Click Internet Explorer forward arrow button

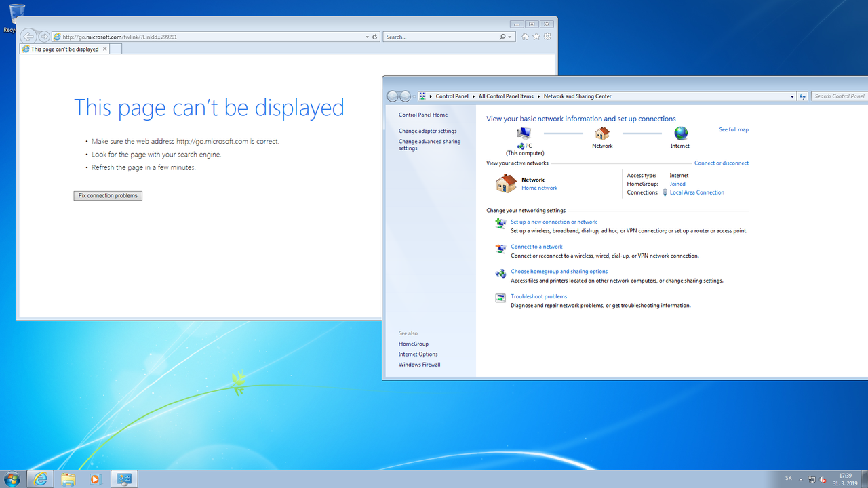[x=44, y=37]
